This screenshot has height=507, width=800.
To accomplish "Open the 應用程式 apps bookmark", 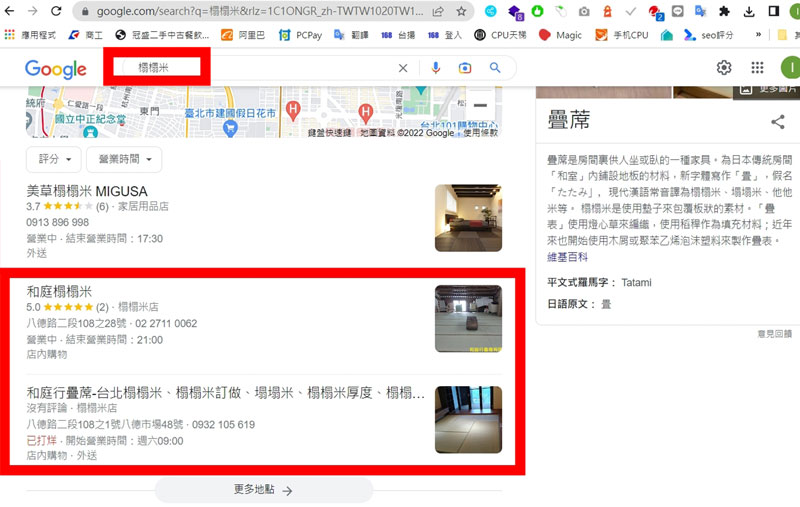I will click(x=30, y=35).
